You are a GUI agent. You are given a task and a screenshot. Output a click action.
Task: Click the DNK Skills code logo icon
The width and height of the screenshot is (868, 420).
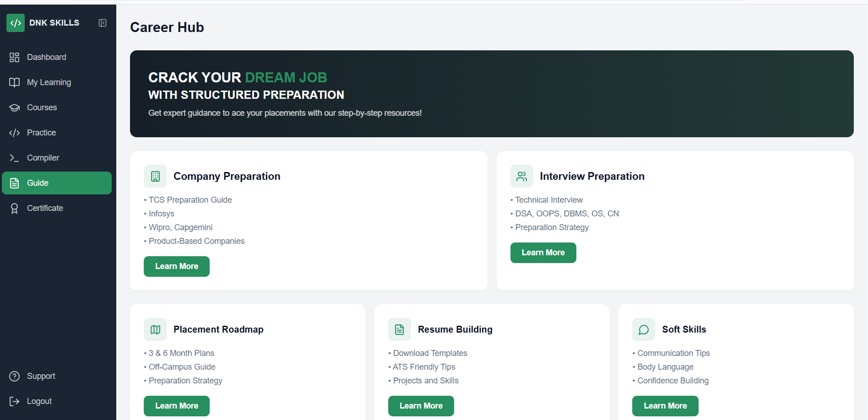[16, 23]
